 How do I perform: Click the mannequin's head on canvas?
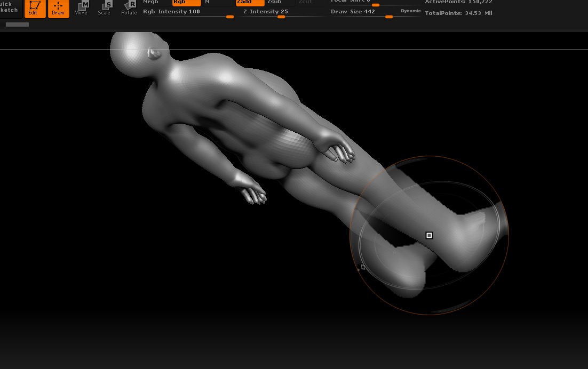pyautogui.click(x=139, y=54)
